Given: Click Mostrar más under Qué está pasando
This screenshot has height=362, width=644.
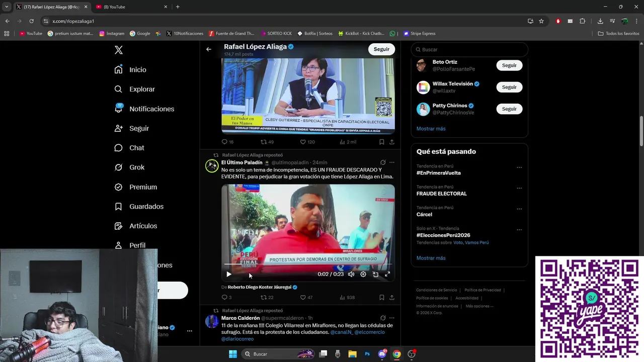Looking at the screenshot, I should coord(431,258).
